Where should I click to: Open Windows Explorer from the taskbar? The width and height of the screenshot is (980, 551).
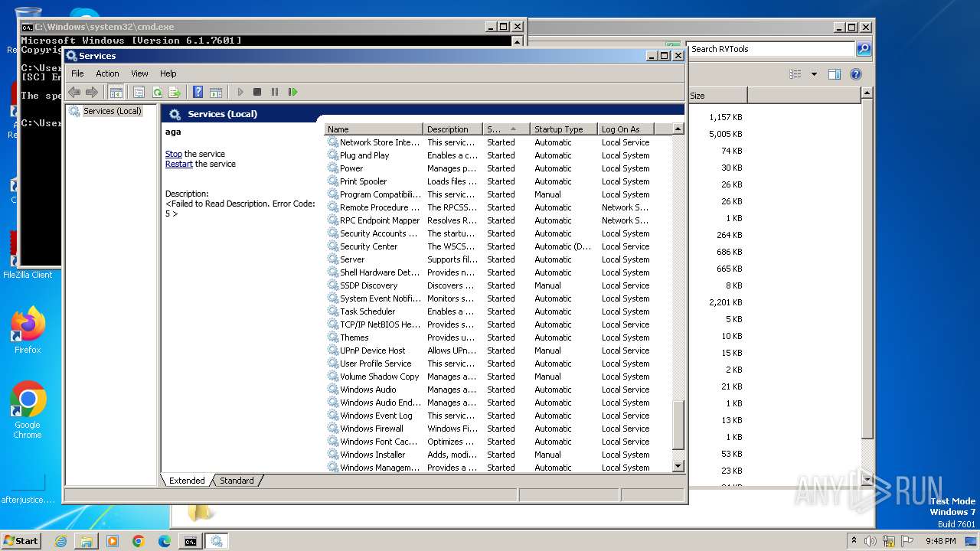[x=87, y=541]
